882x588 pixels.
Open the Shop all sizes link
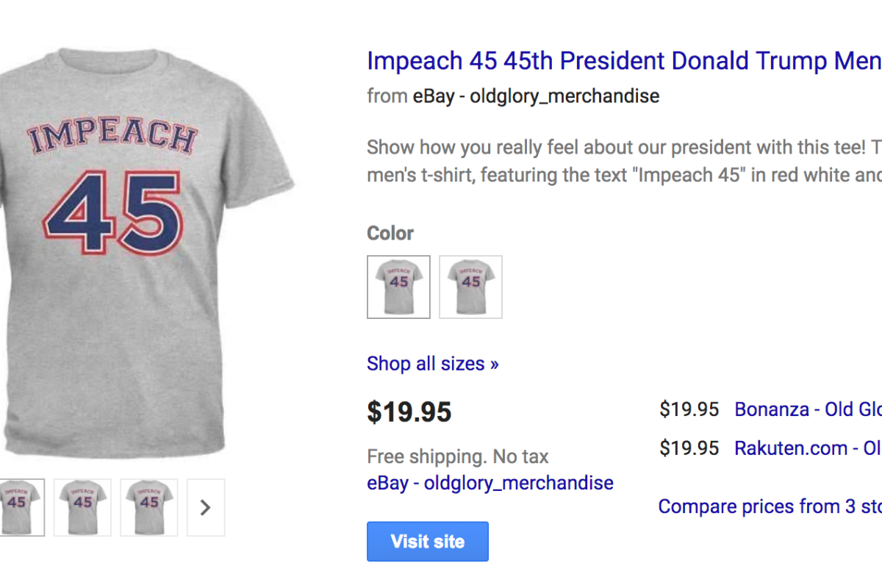click(432, 364)
